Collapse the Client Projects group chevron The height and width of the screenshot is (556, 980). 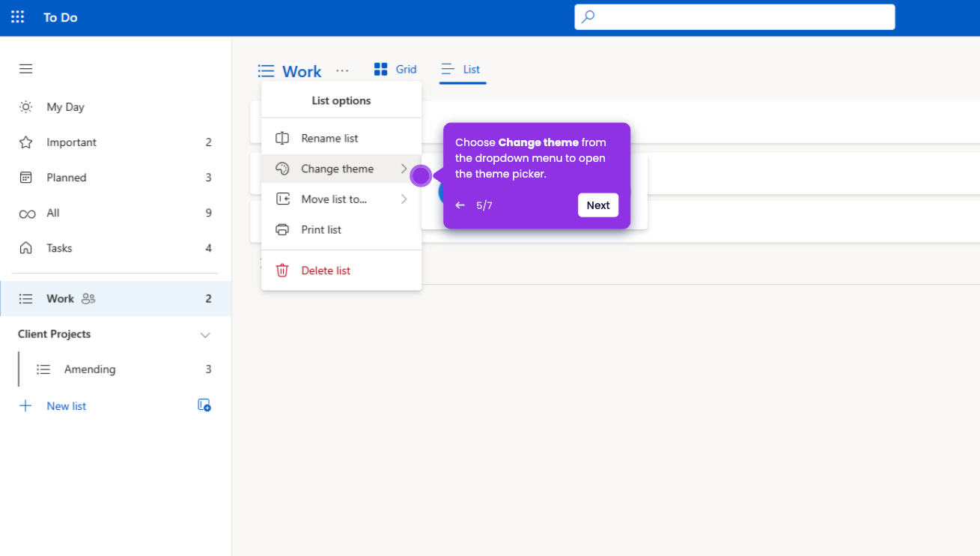pos(205,335)
